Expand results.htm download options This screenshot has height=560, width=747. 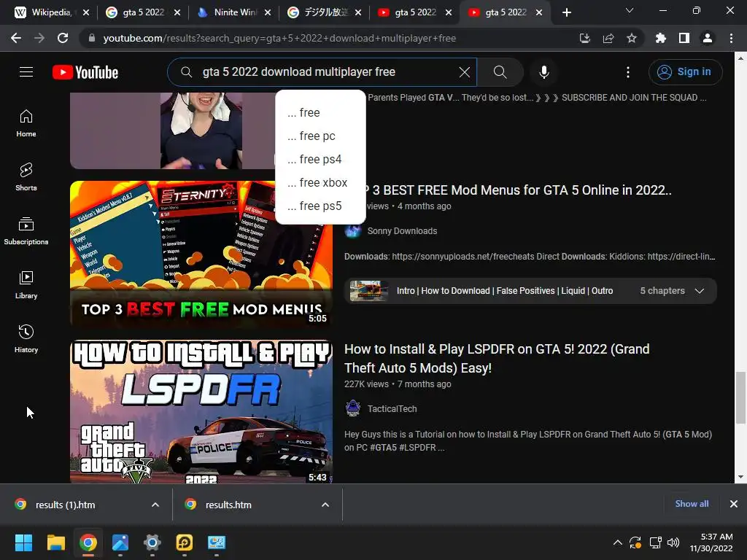click(325, 505)
